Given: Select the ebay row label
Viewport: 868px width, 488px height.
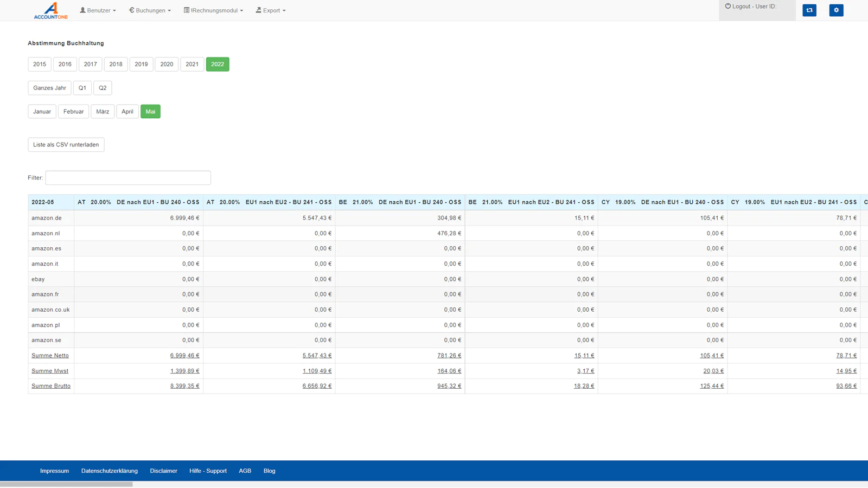Looking at the screenshot, I should [38, 279].
